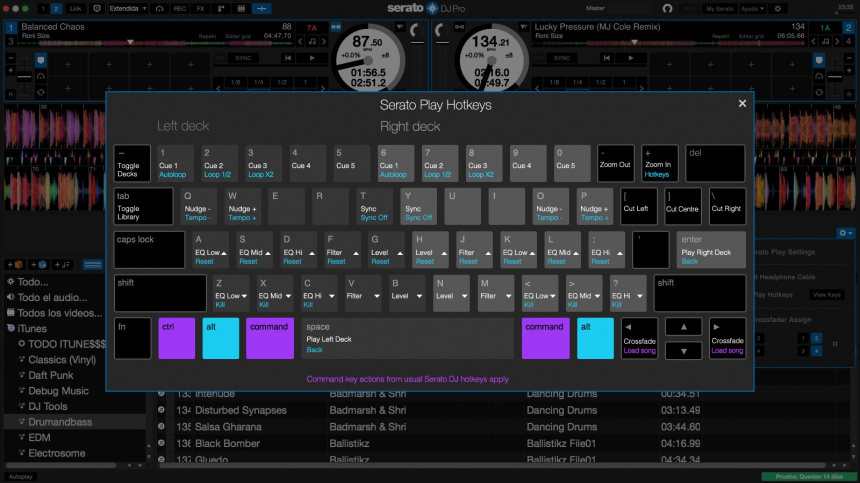The height and width of the screenshot is (483, 860).
Task: Toggle SYNC on the left deck
Action: point(243,58)
